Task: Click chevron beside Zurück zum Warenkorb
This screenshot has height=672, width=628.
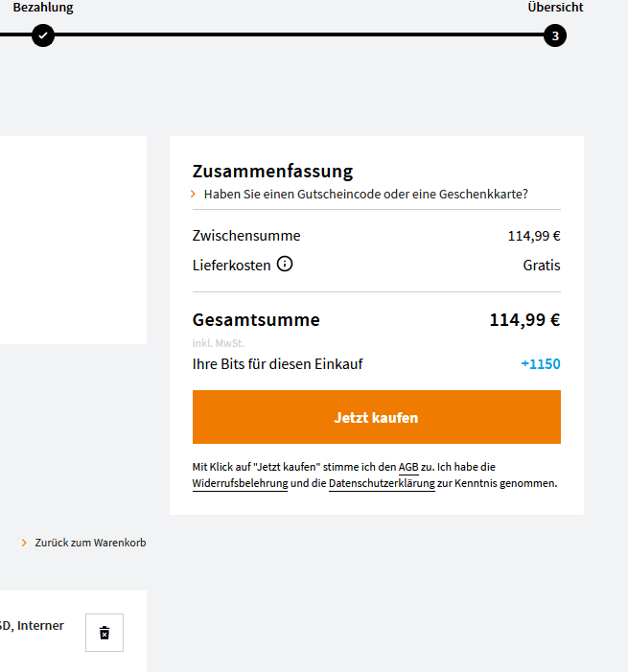Action: pyautogui.click(x=24, y=543)
